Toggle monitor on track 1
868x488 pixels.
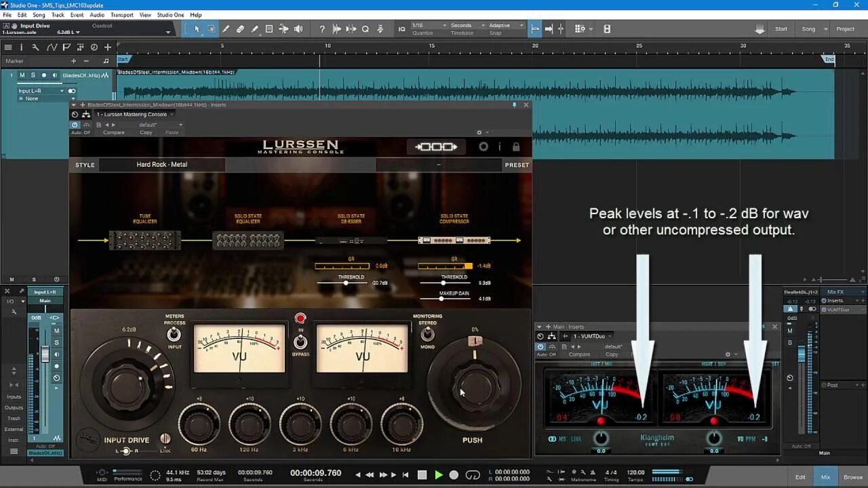54,75
